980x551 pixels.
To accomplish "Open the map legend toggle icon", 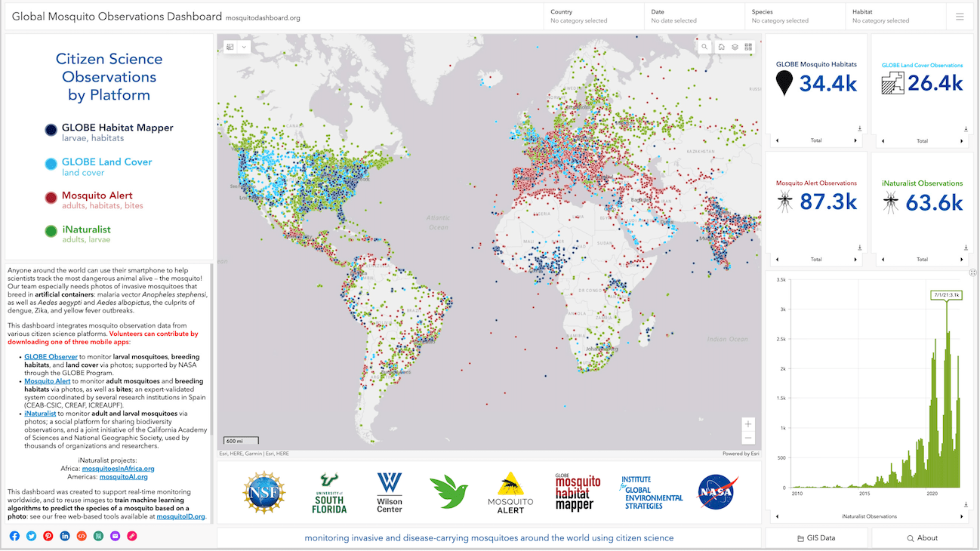I will pos(230,47).
